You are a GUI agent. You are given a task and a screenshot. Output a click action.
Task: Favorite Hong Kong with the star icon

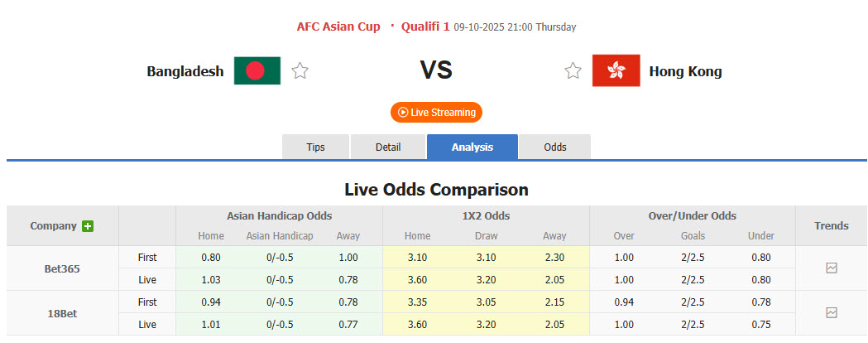573,71
